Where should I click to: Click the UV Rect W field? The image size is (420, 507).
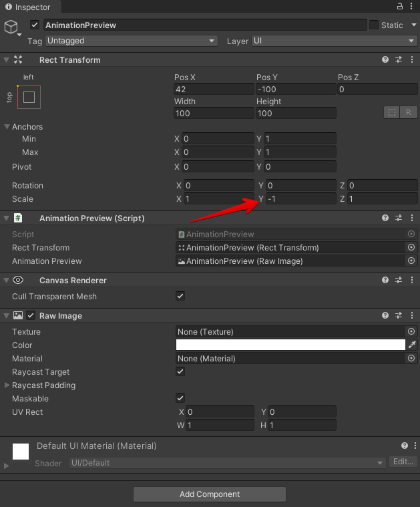coord(220,426)
